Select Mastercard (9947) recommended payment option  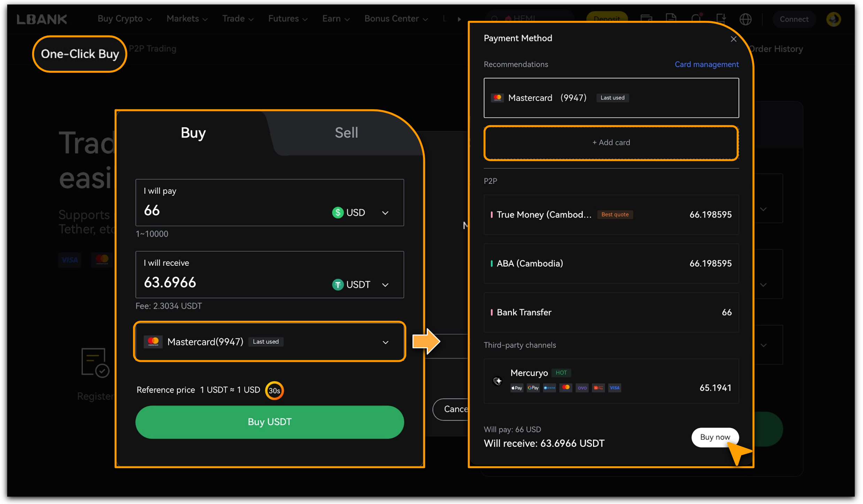[611, 98]
